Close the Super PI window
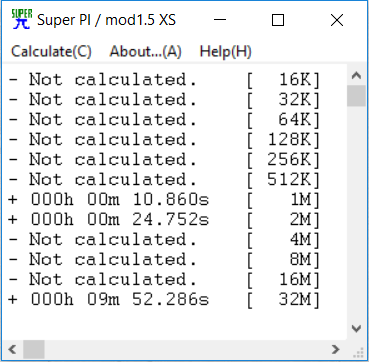The image size is (369, 362). [337, 20]
